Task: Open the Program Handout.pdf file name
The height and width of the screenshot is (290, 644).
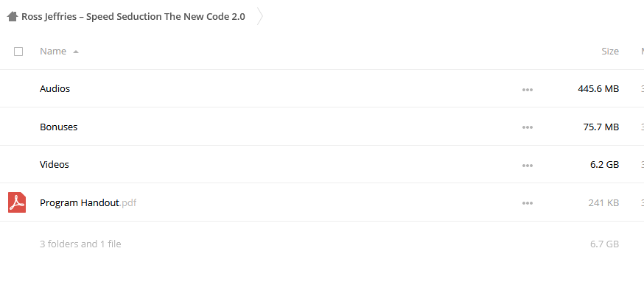Action: pyautogui.click(x=88, y=202)
